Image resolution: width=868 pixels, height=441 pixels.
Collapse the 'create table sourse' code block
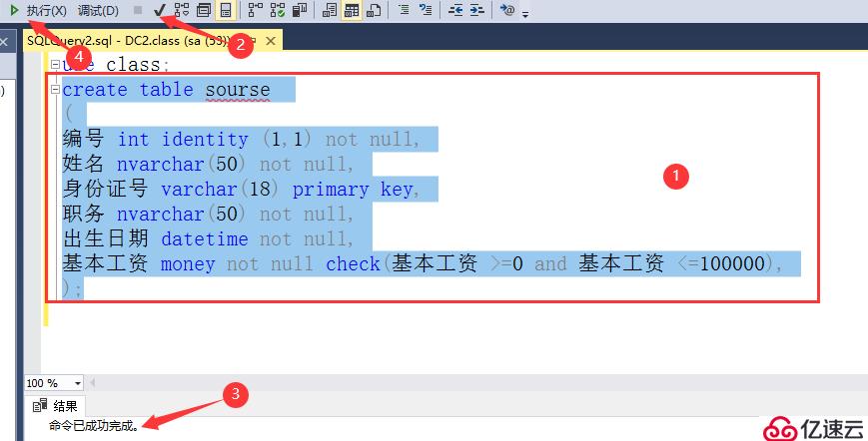(x=55, y=89)
